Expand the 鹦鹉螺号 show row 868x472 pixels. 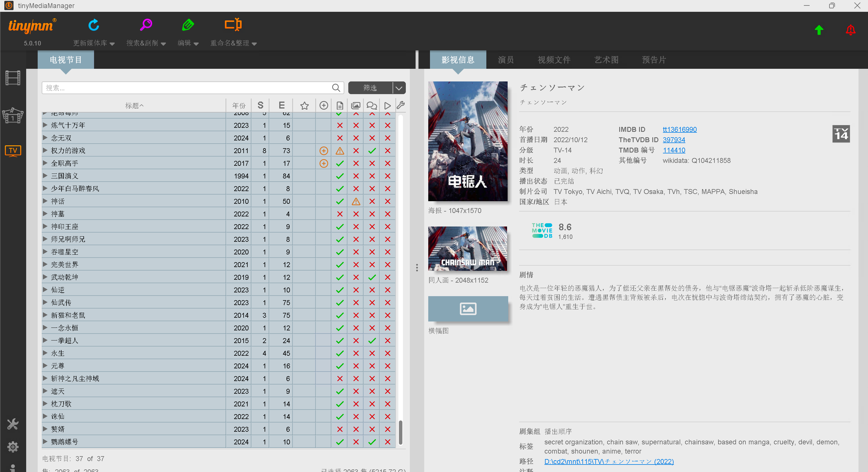tap(45, 442)
